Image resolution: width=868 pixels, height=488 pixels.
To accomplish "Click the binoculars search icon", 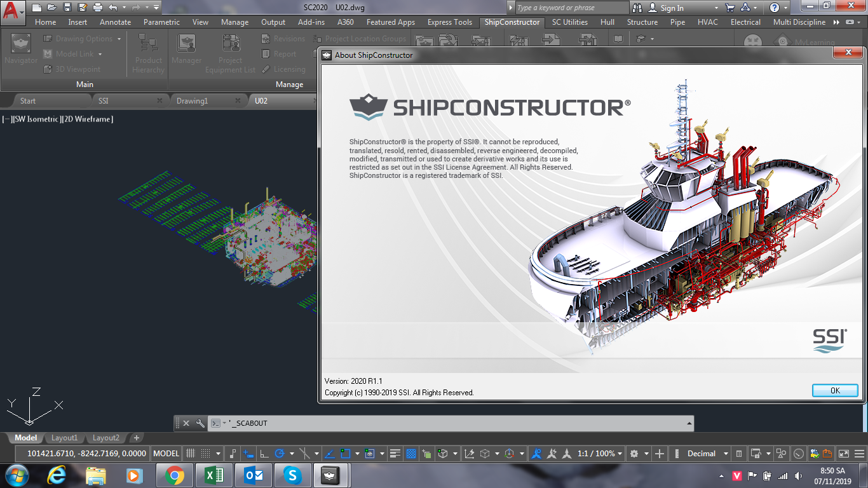I will tap(638, 8).
